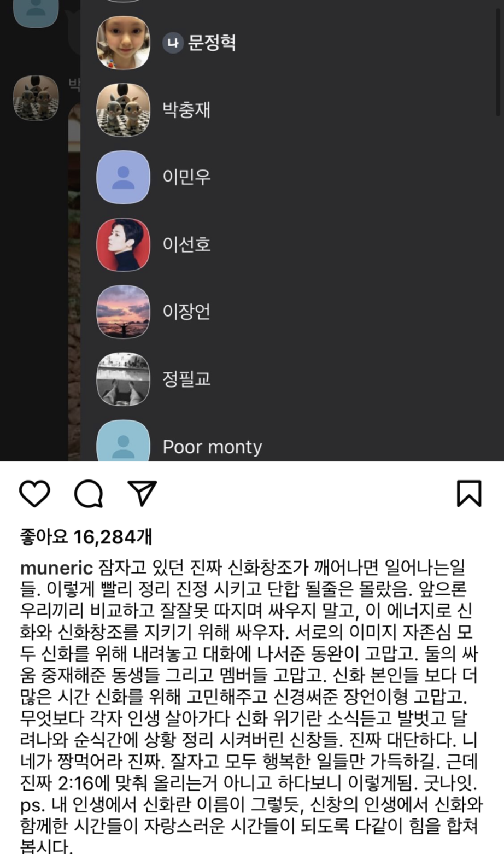Screen dimensions: 504x854
Task: Select 정필교 in the member list
Action: point(292,379)
